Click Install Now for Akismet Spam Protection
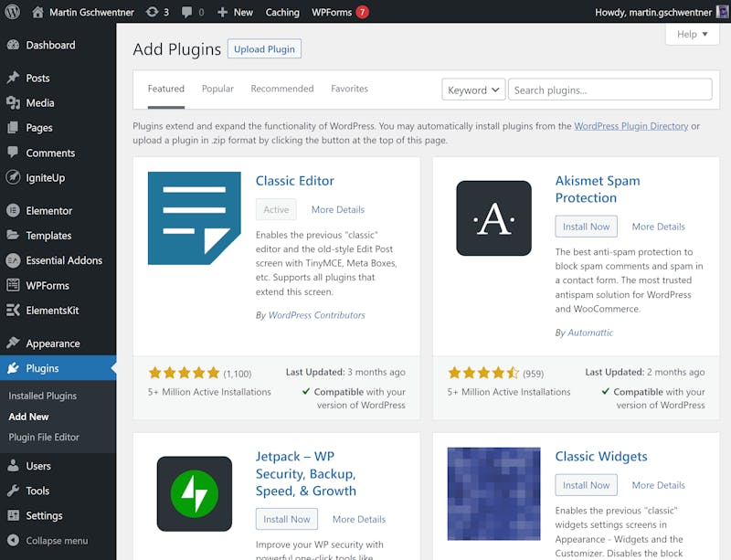 (x=586, y=227)
